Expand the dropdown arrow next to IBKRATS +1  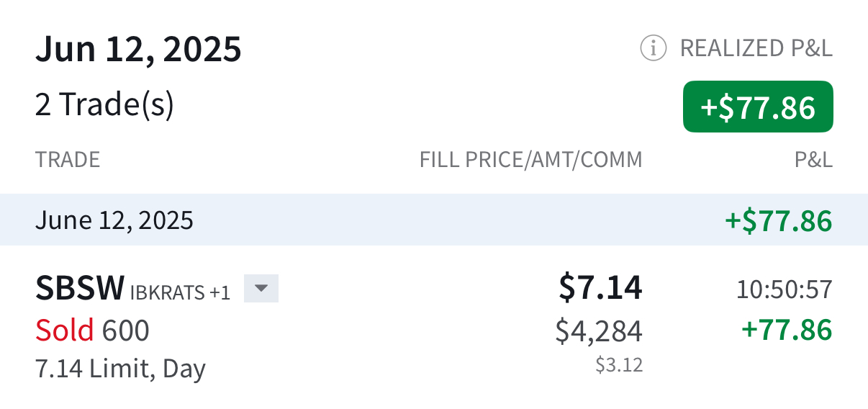point(261,289)
